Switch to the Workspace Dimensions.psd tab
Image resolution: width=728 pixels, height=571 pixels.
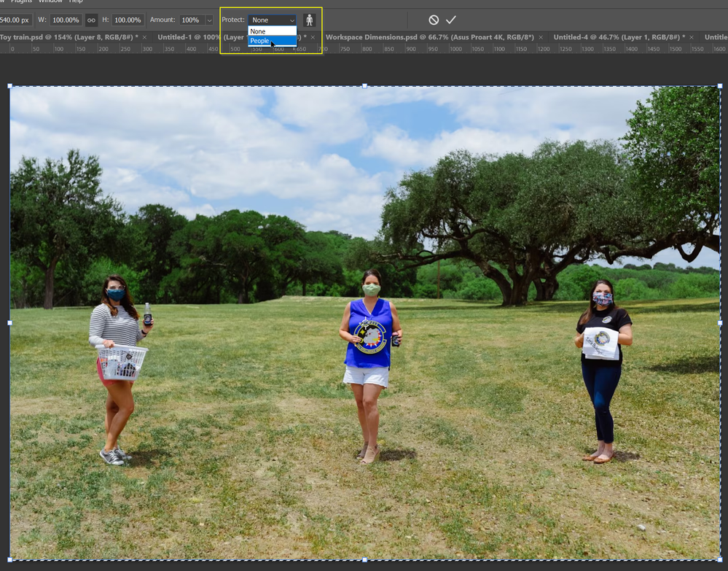pos(429,37)
